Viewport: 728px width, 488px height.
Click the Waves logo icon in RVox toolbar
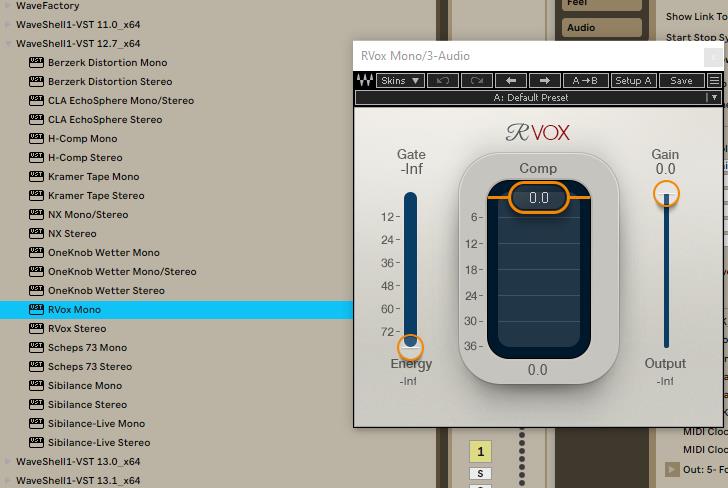pyautogui.click(x=364, y=80)
